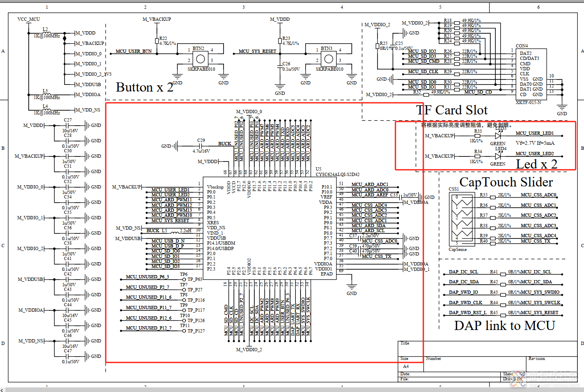
Task: Click the R45 resistor on DAP_SWD_RST_L line
Action: tap(504, 315)
